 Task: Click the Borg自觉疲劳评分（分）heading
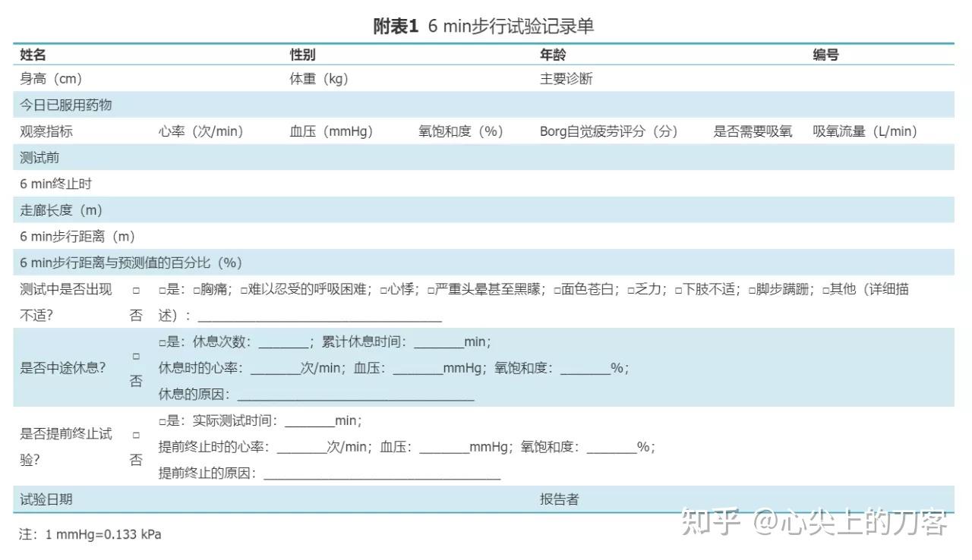pos(609,131)
